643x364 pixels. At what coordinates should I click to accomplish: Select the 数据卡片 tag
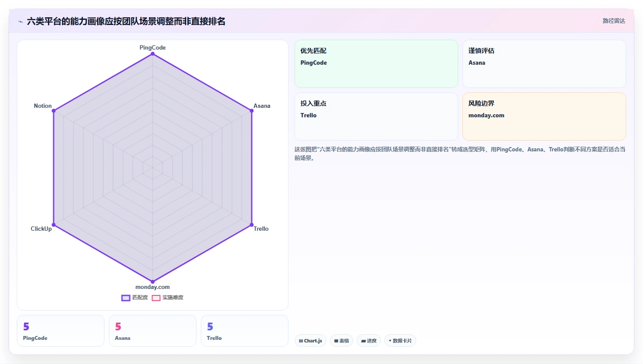tap(400, 341)
